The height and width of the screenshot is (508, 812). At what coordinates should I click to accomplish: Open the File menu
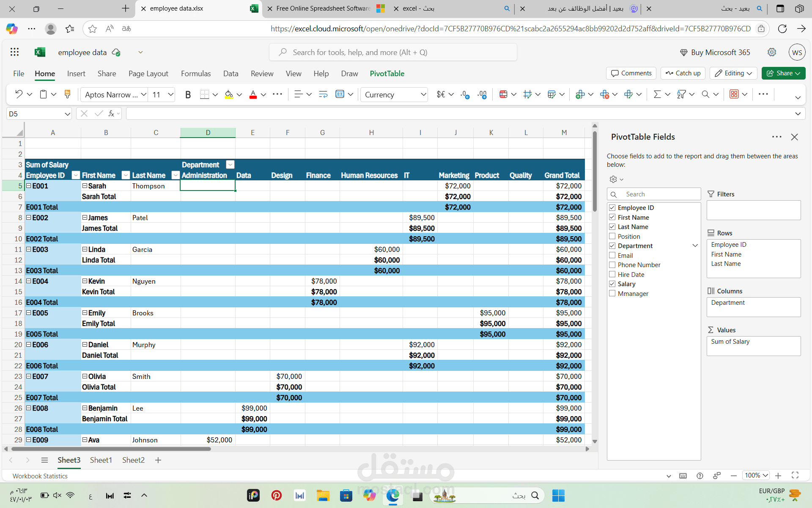19,73
